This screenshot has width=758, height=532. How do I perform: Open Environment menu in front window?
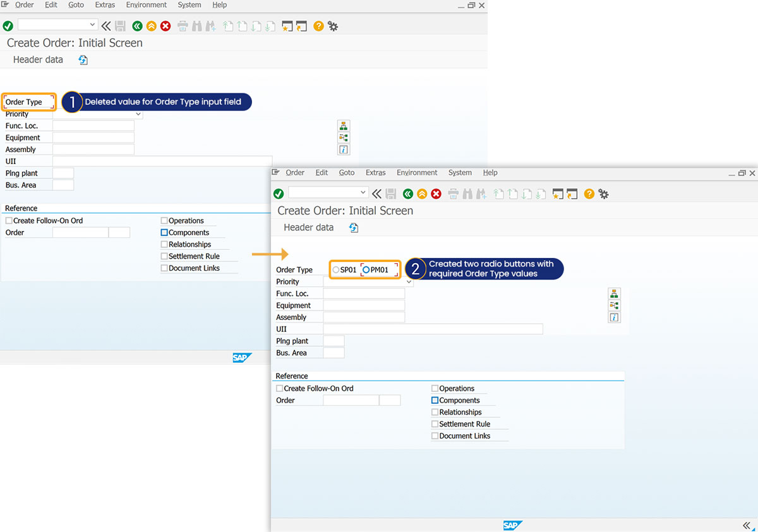coord(417,173)
